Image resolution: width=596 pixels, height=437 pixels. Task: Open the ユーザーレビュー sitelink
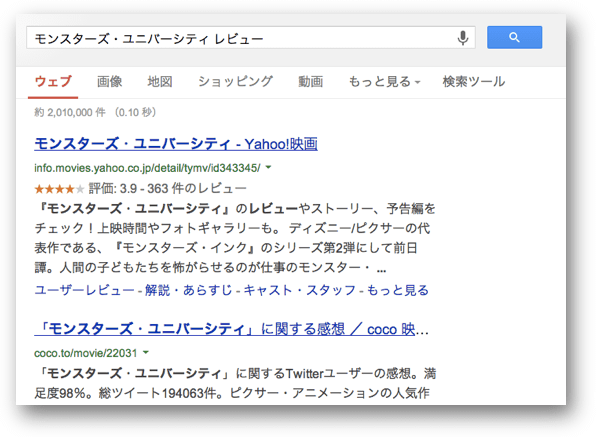[x=84, y=290]
